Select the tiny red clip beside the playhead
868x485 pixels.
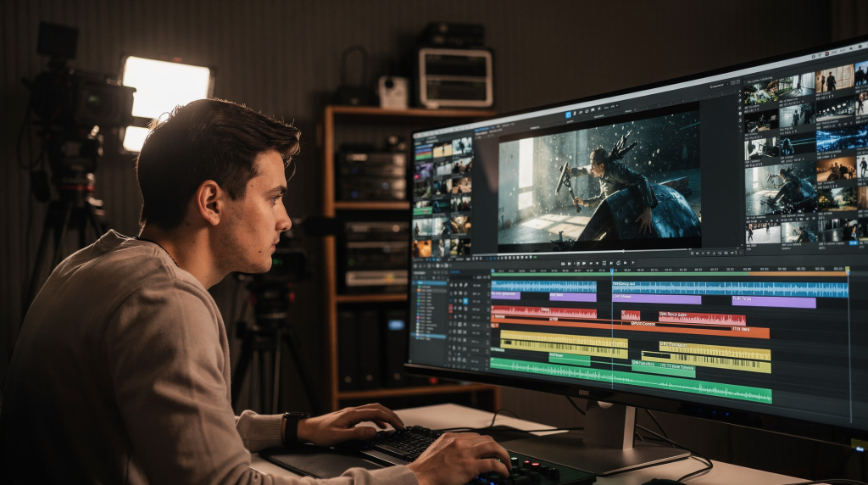(631, 315)
